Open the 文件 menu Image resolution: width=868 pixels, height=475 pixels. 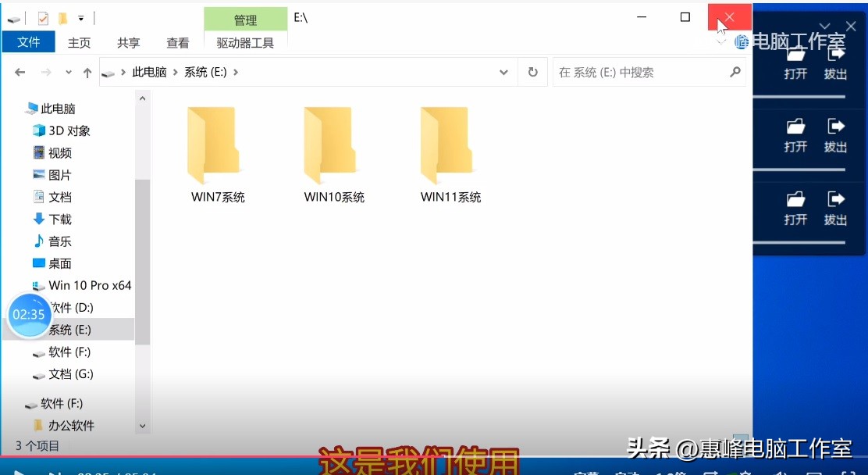click(28, 42)
